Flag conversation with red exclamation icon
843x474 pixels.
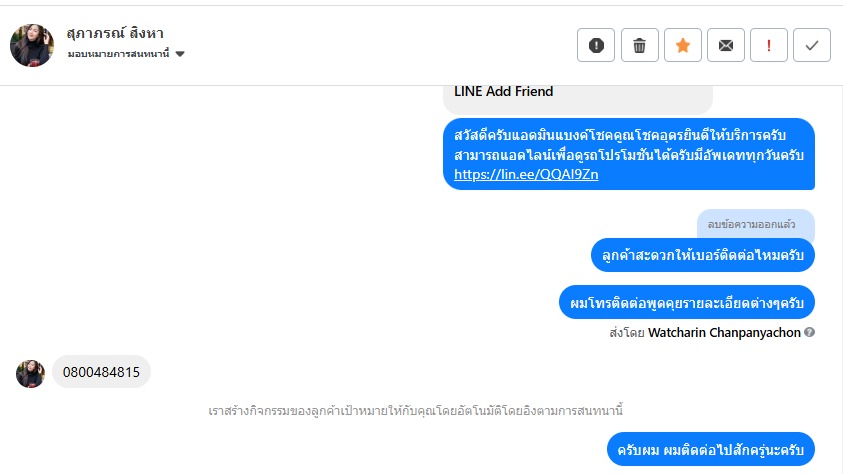click(769, 45)
